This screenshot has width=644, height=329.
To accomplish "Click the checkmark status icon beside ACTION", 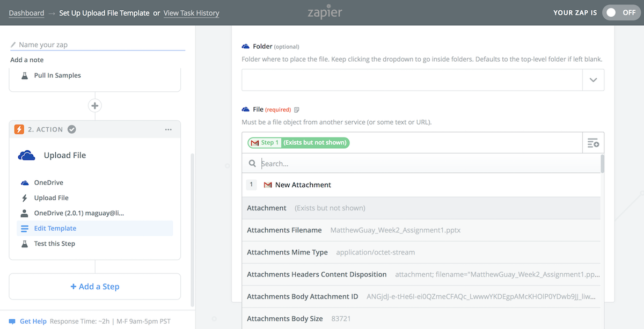I will [72, 129].
